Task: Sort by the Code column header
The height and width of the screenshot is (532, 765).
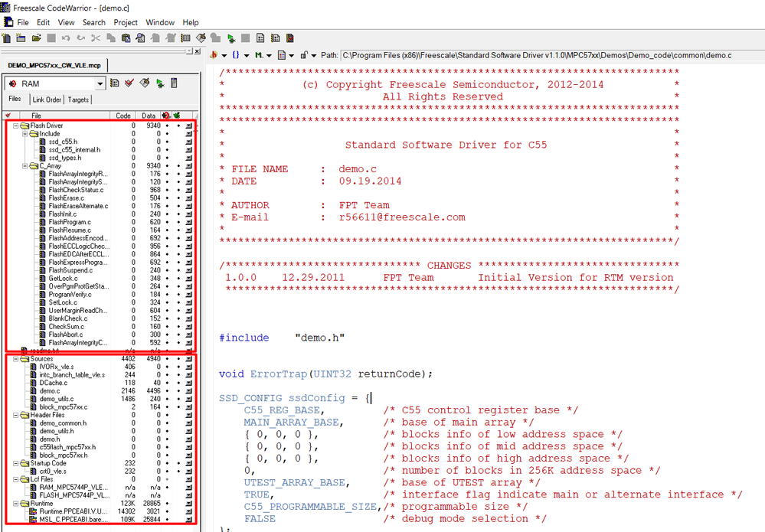Action: click(123, 116)
